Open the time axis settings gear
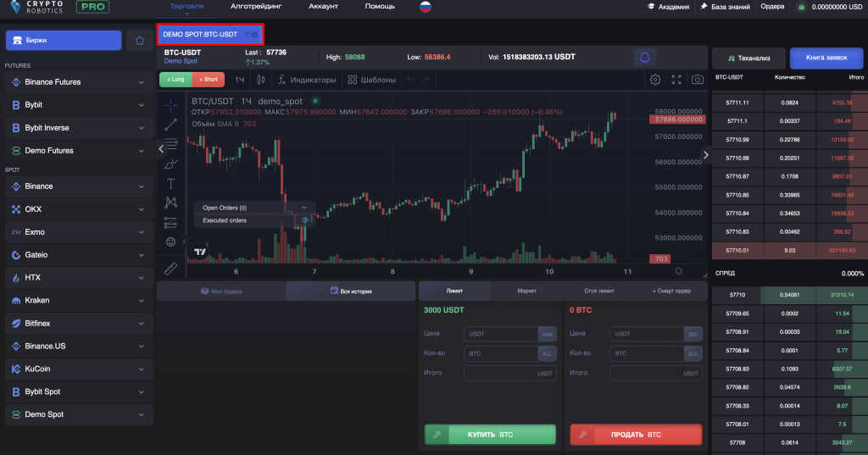 (678, 271)
